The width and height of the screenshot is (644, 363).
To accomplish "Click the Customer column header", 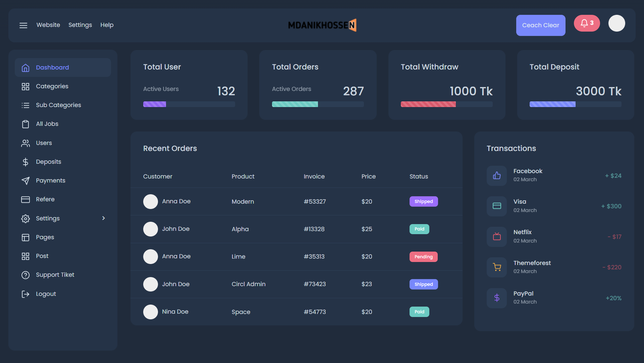I will tap(158, 176).
